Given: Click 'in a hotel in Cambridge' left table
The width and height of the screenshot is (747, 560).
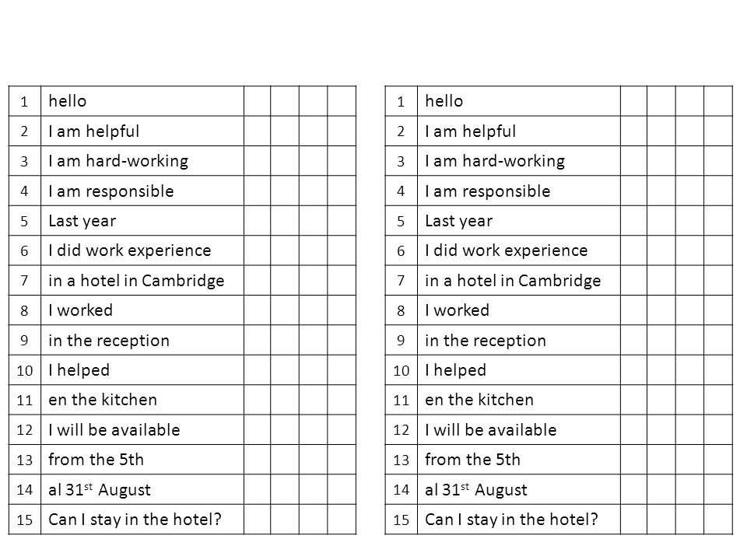Looking at the screenshot, I should tap(142, 281).
